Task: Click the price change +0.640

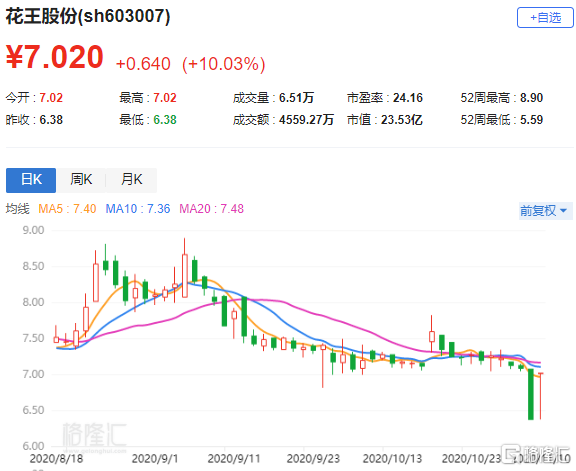Action: [143, 64]
